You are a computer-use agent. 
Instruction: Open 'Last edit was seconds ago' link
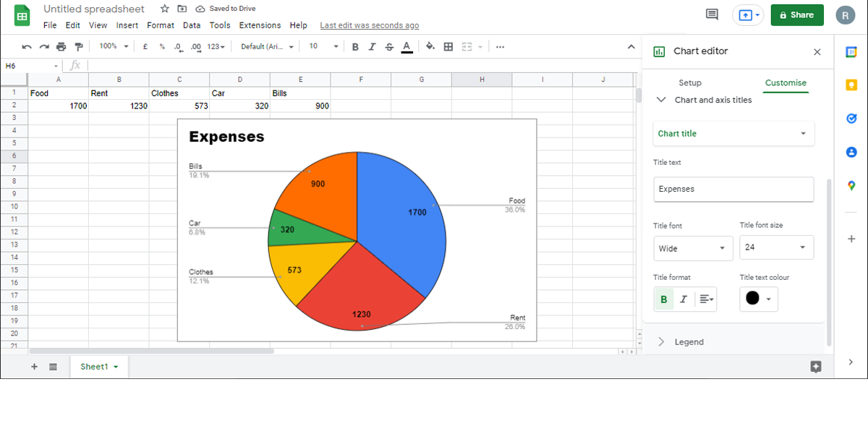coord(370,25)
